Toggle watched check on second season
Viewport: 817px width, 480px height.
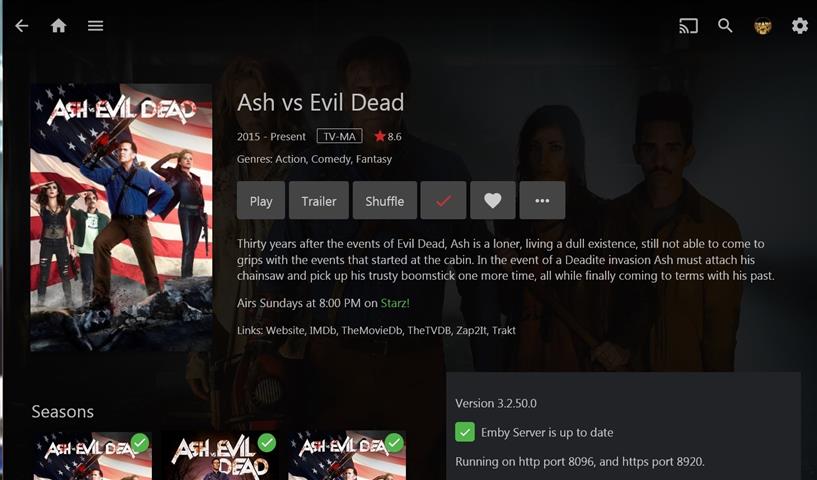click(x=267, y=443)
